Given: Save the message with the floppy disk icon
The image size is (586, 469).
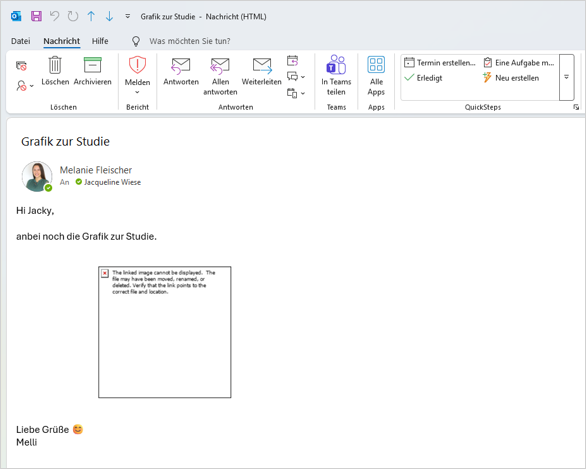Looking at the screenshot, I should (x=36, y=16).
